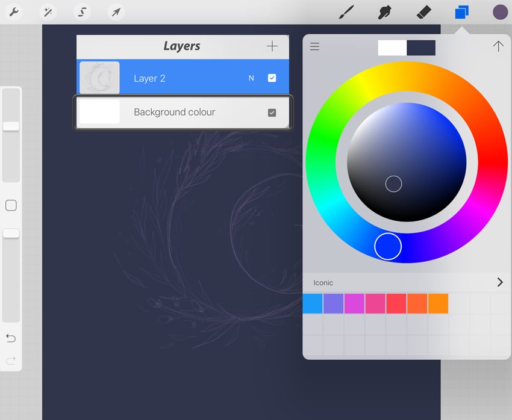Select the Brush tool

click(346, 13)
